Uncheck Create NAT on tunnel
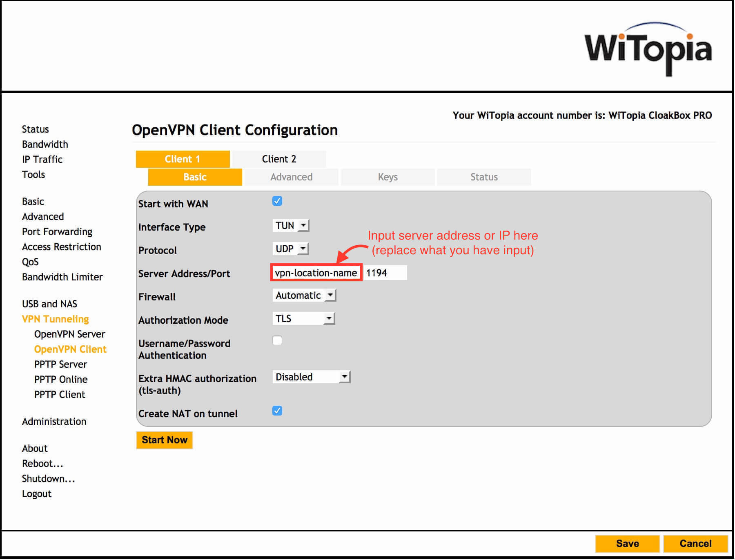 tap(277, 411)
